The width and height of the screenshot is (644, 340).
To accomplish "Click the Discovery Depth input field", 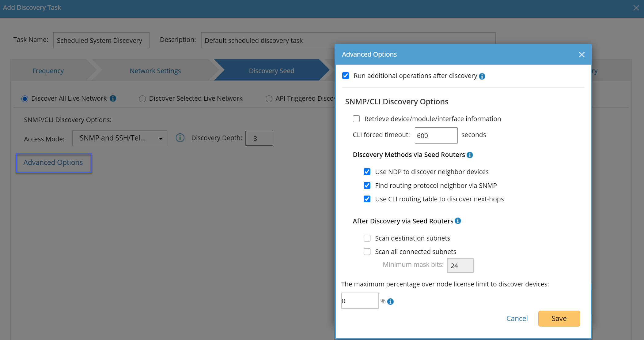I will point(259,138).
